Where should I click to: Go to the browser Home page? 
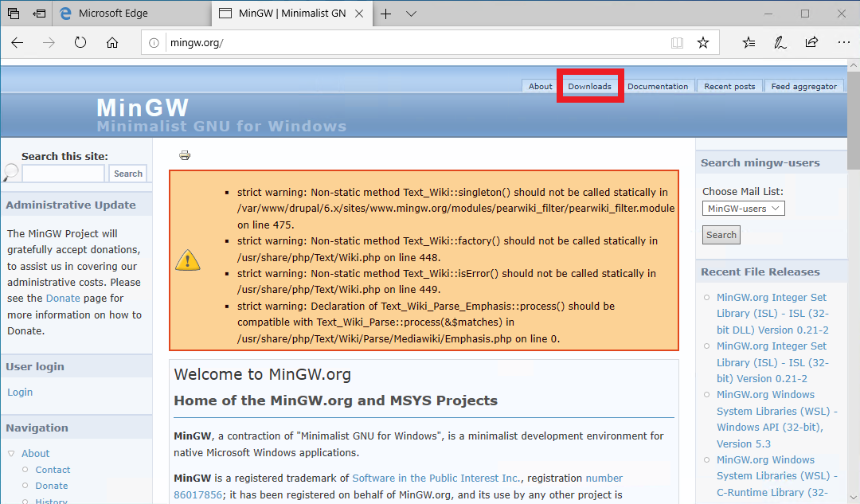point(112,43)
